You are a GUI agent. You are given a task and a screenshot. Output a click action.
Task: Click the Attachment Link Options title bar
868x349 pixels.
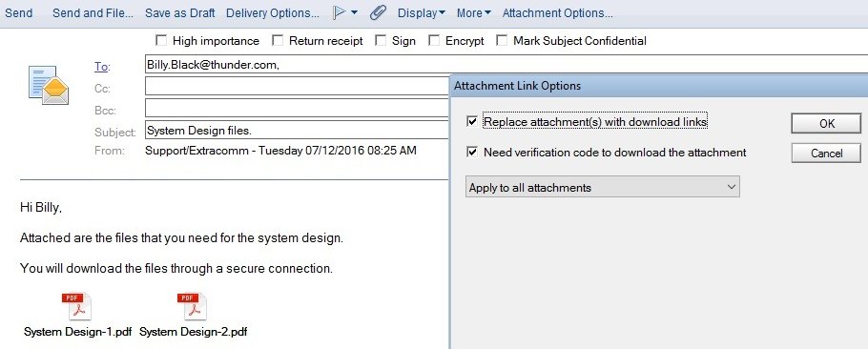click(x=659, y=86)
